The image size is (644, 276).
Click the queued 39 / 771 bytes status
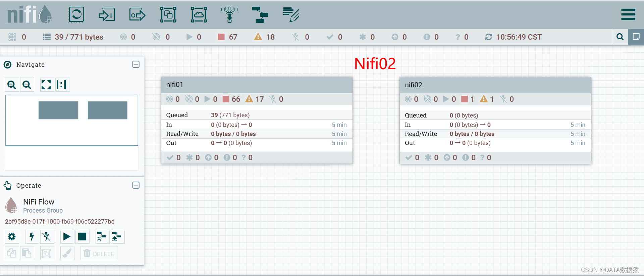[79, 37]
